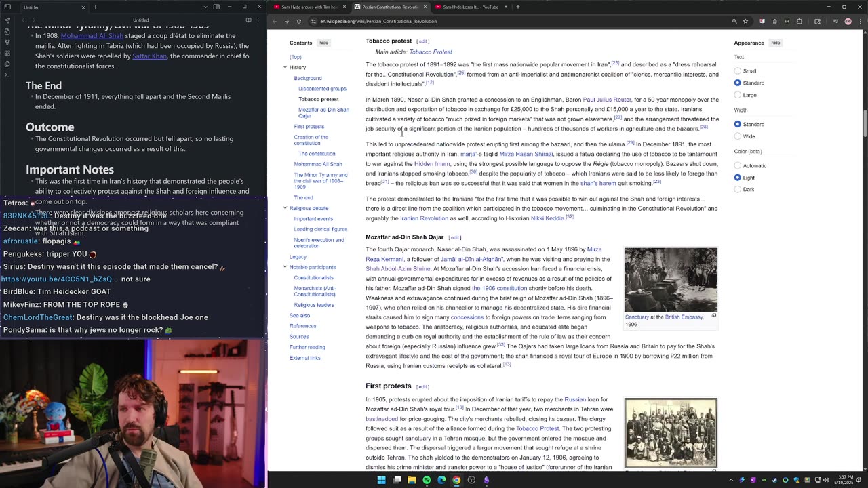Click the templates copy icon in Obsidian ribbon
The image size is (868, 488).
[x=7, y=64]
